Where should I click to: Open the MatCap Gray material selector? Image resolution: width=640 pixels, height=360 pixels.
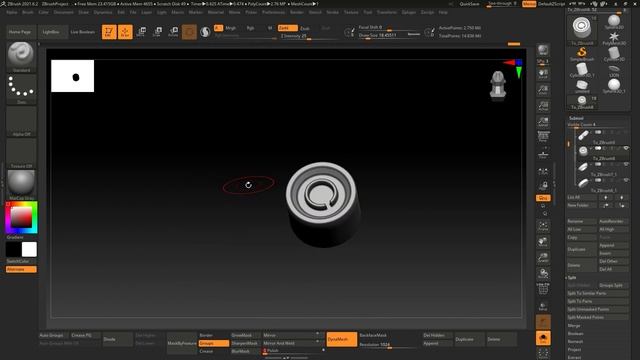click(x=21, y=185)
